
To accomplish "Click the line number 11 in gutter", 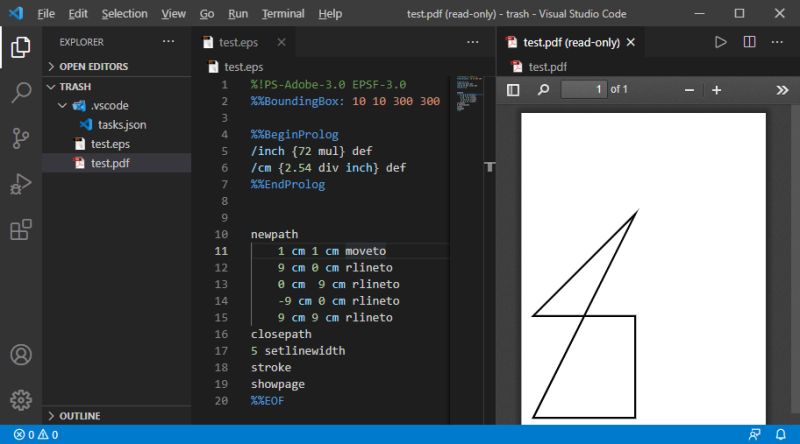I will [221, 251].
